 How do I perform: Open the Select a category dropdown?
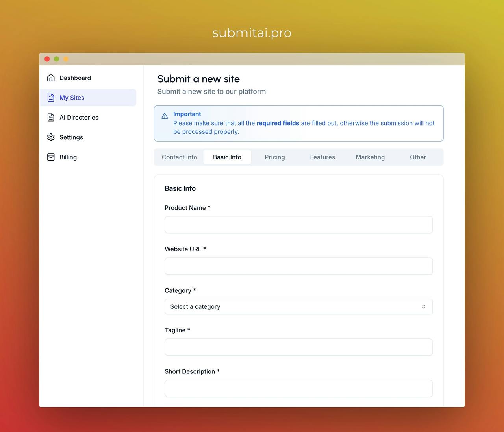(x=298, y=307)
